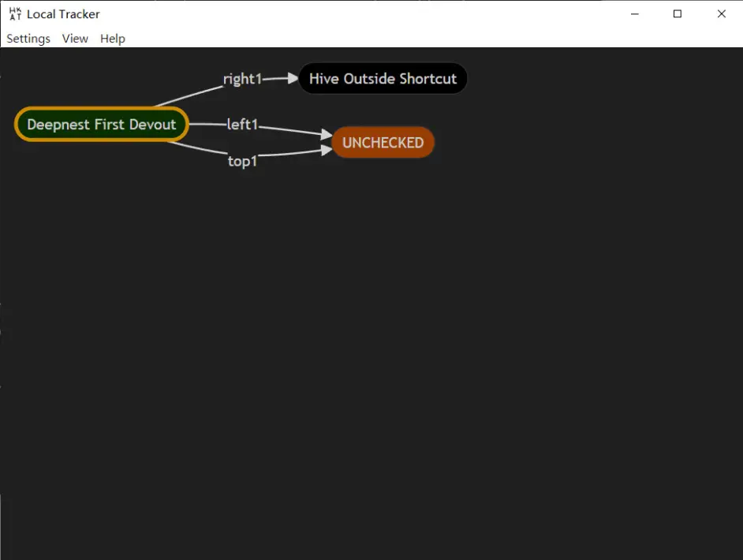Open the Help menu
The height and width of the screenshot is (560, 743).
click(113, 39)
